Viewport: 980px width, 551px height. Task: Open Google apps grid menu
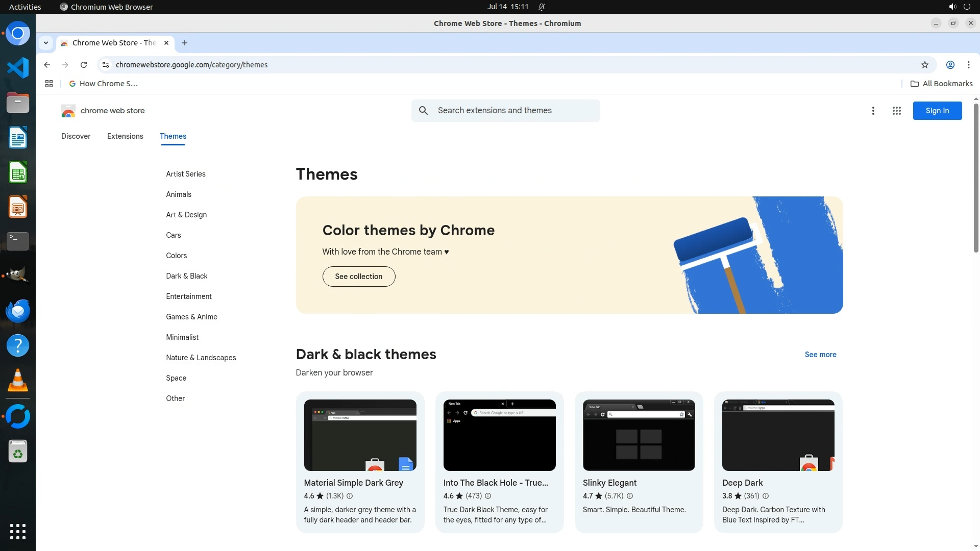coord(896,111)
